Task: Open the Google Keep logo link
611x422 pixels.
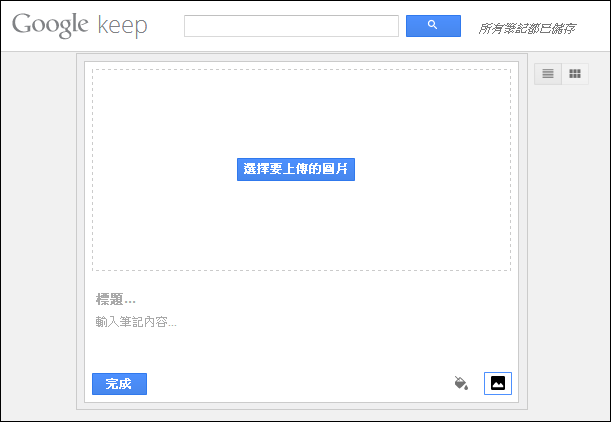Action: [x=79, y=25]
